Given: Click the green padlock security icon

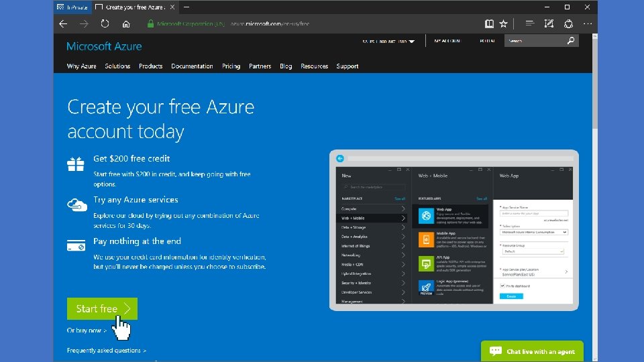Looking at the screenshot, I should click(x=150, y=24).
